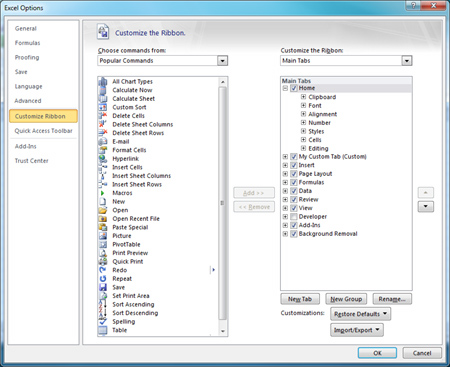Click the Calculate Now icon

click(103, 90)
